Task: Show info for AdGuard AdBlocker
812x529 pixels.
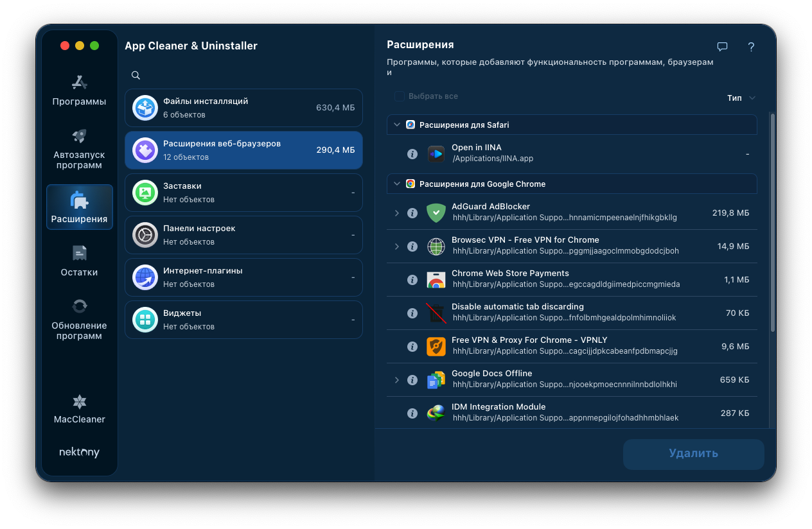Action: (412, 213)
